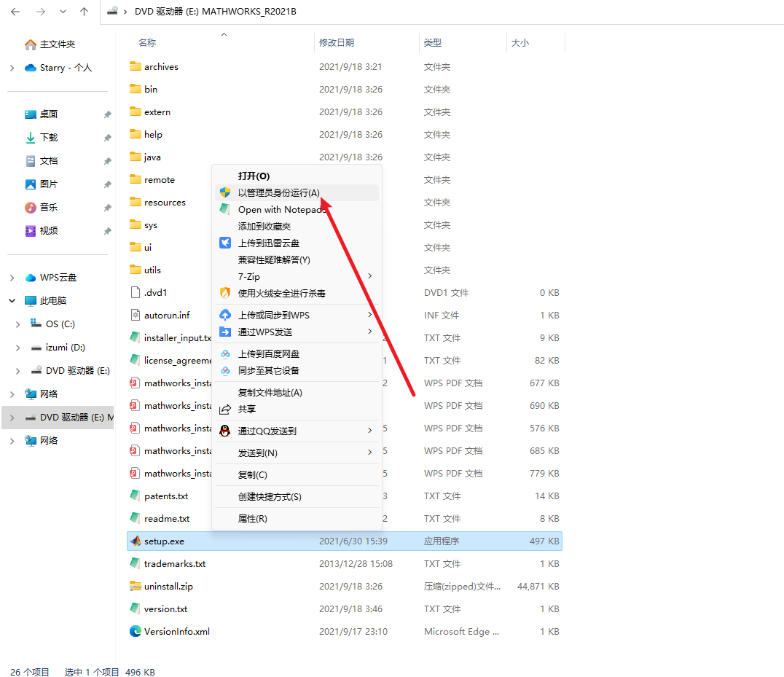Open 视频 videos shortcut icon
784x677 pixels.
pyautogui.click(x=31, y=230)
